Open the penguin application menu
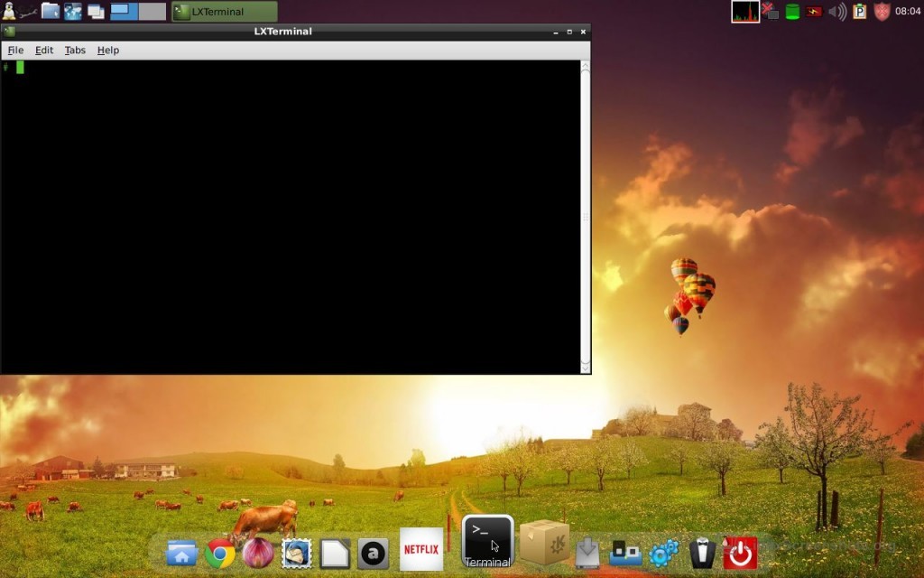Image resolution: width=924 pixels, height=578 pixels. click(x=9, y=11)
